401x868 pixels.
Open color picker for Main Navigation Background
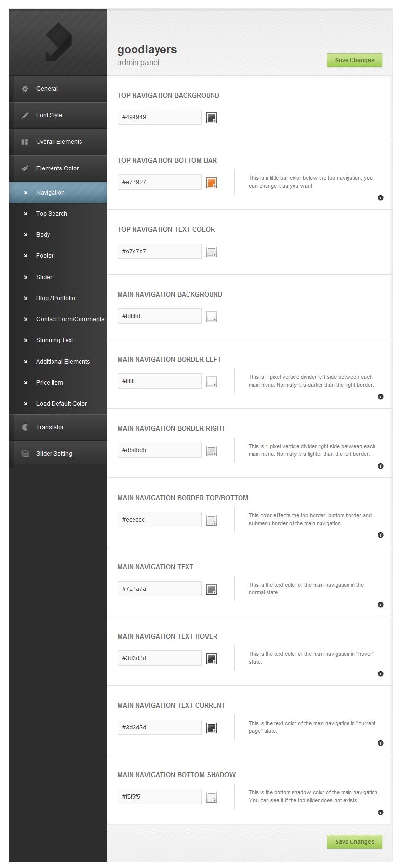(x=212, y=317)
